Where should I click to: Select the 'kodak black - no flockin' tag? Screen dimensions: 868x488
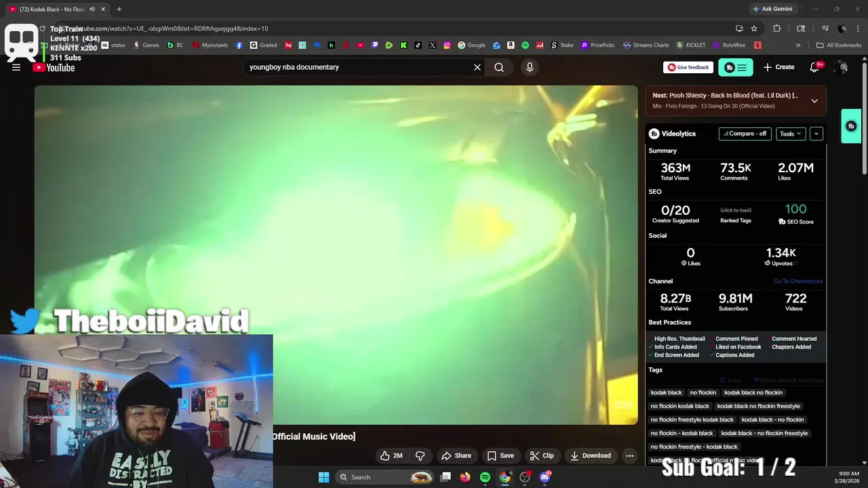tap(772, 420)
